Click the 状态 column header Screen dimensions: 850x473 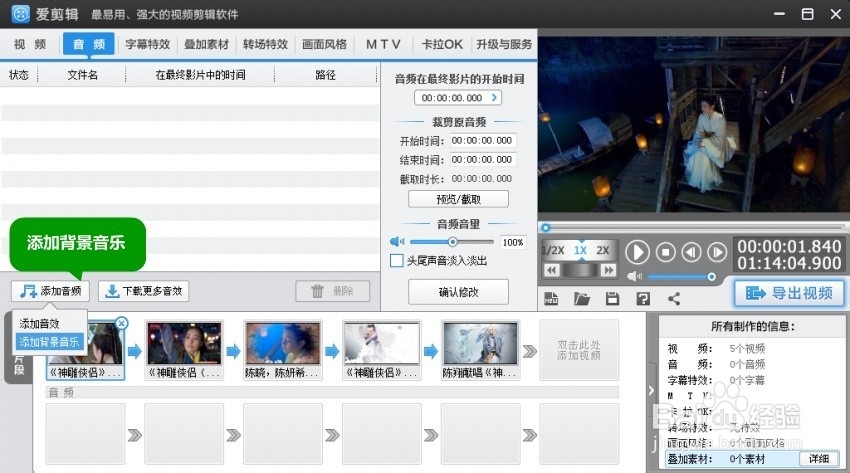[19, 75]
